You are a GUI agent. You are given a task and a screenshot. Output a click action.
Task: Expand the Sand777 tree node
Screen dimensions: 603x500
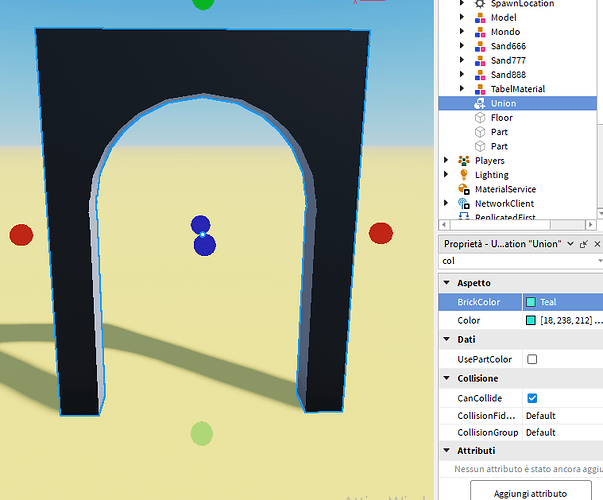[x=462, y=60]
